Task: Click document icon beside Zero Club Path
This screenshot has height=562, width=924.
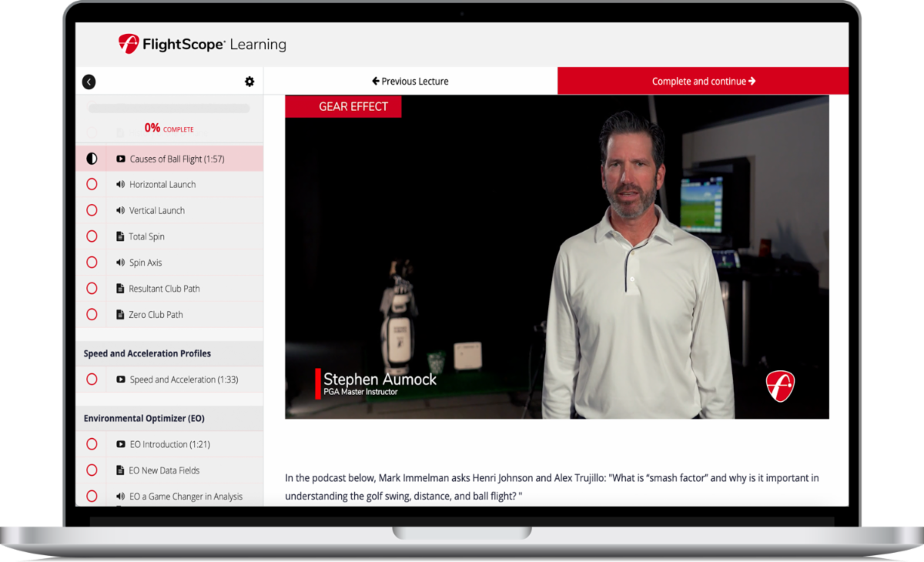Action: pos(120,315)
